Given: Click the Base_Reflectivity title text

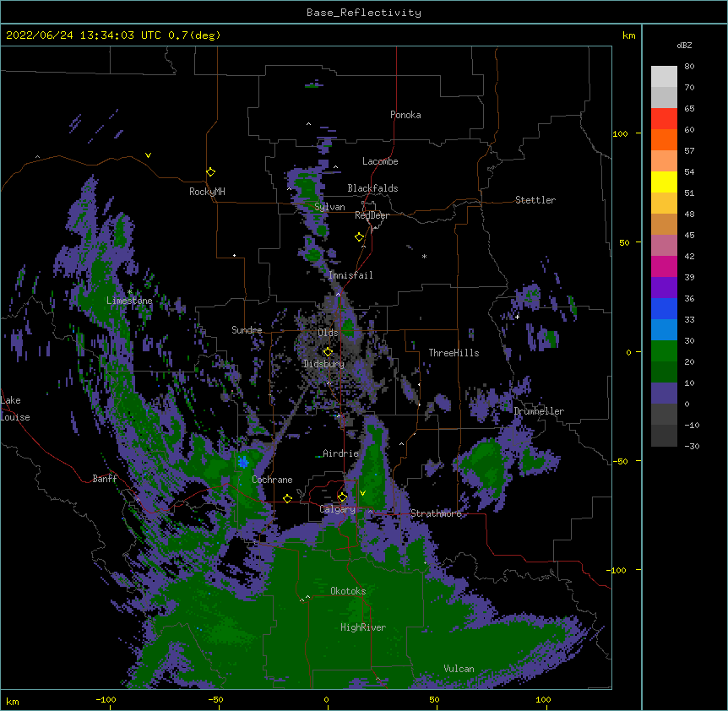Looking at the screenshot, I should 364,13.
